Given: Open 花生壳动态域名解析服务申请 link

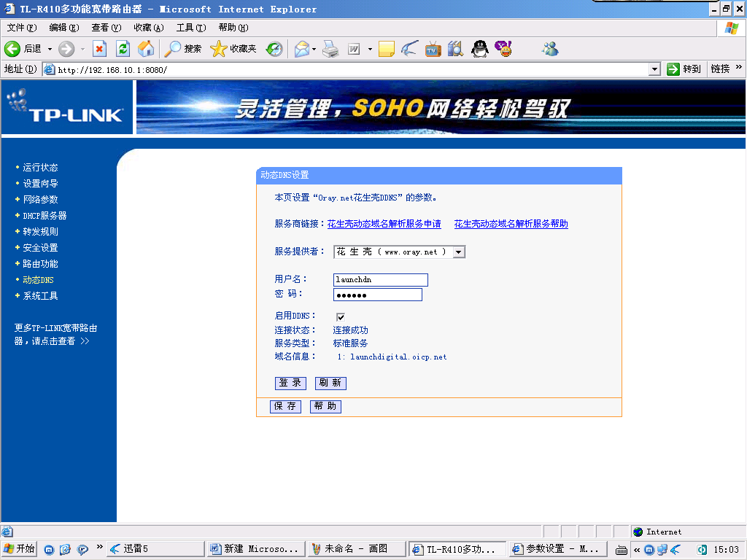Looking at the screenshot, I should (x=384, y=224).
